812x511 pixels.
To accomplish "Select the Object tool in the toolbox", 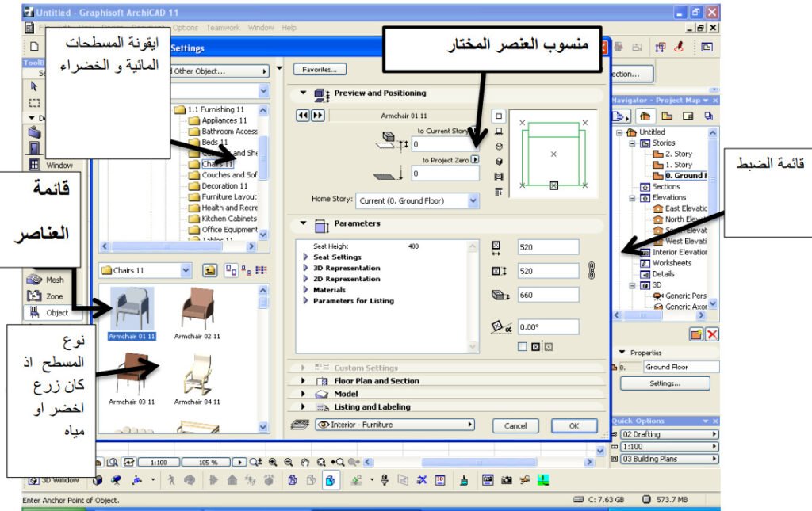I will pos(34,311).
